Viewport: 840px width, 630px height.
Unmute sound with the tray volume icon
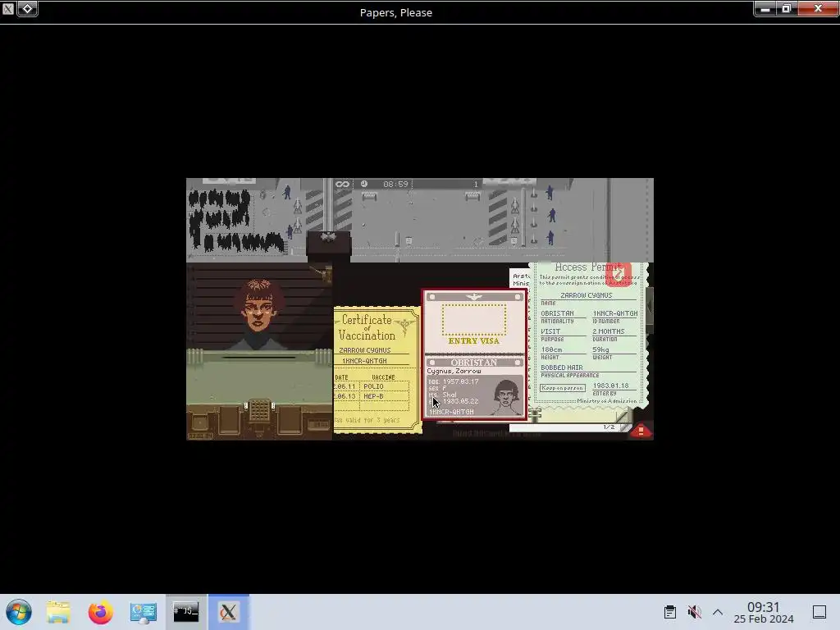[x=694, y=612]
